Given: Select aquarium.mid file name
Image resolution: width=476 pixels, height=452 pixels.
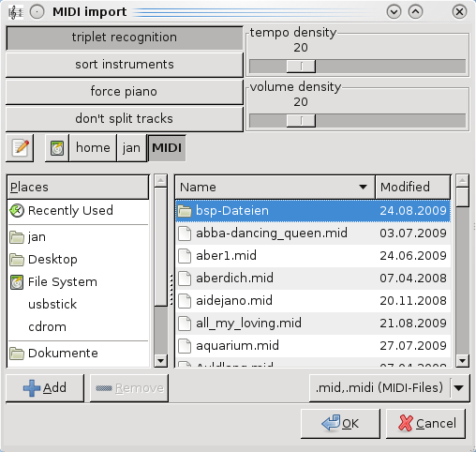Looking at the screenshot, I should point(237,346).
